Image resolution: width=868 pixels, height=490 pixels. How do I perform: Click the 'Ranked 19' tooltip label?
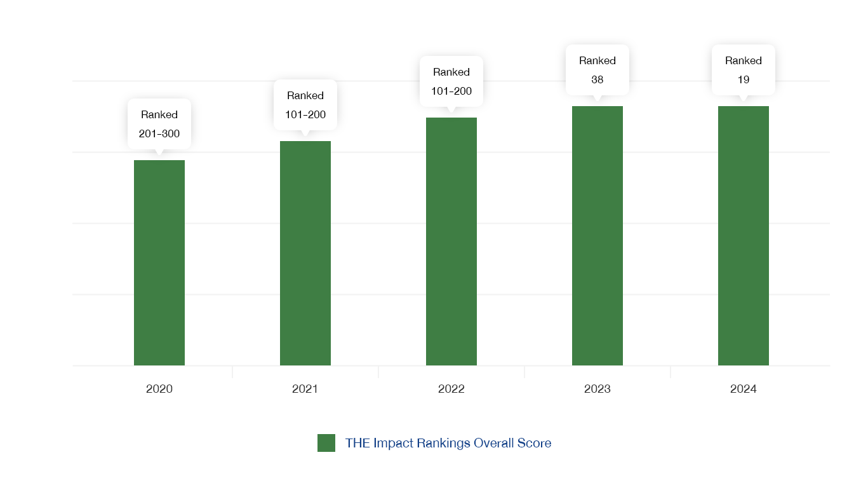pos(744,70)
